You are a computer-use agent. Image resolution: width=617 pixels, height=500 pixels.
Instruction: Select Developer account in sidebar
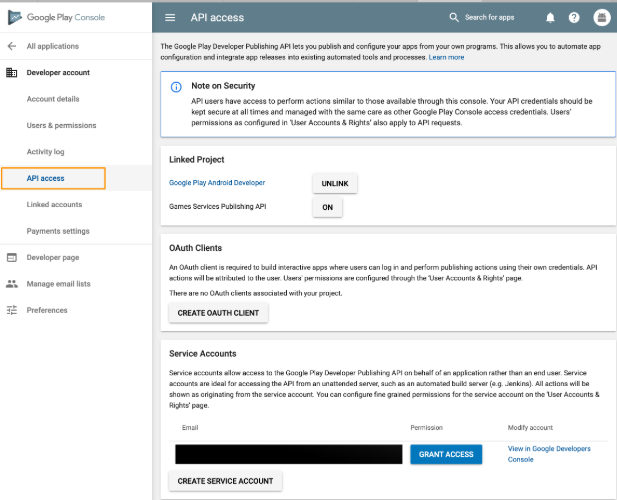pyautogui.click(x=58, y=72)
